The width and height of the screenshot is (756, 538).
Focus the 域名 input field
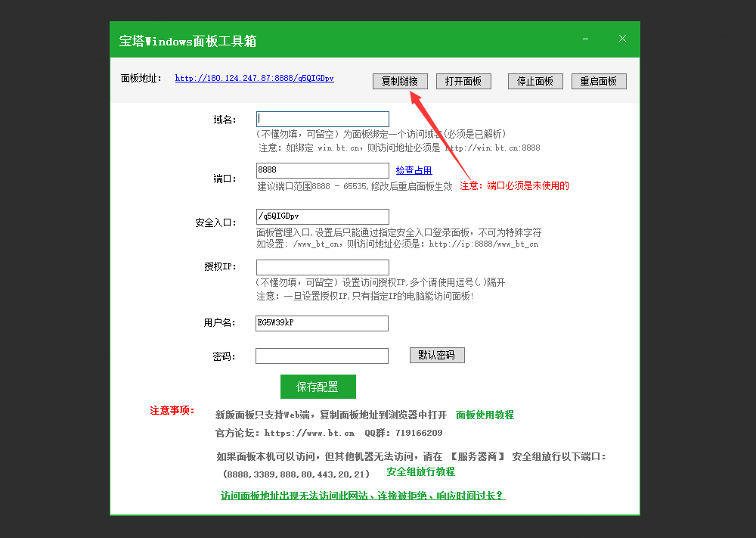click(x=323, y=120)
